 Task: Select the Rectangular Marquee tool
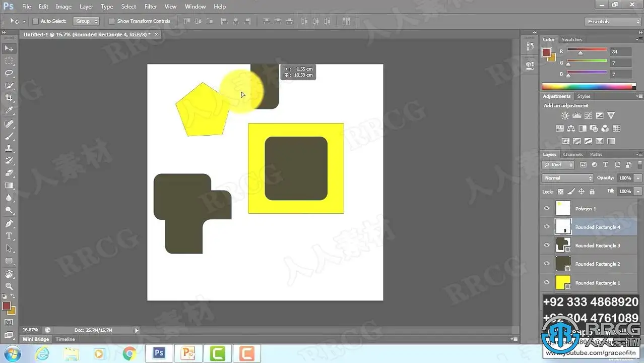[9, 61]
